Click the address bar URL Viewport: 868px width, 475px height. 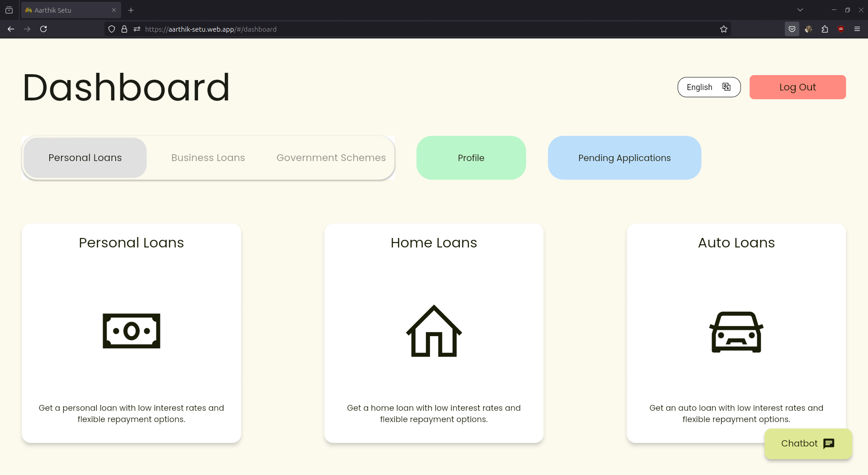(x=211, y=29)
